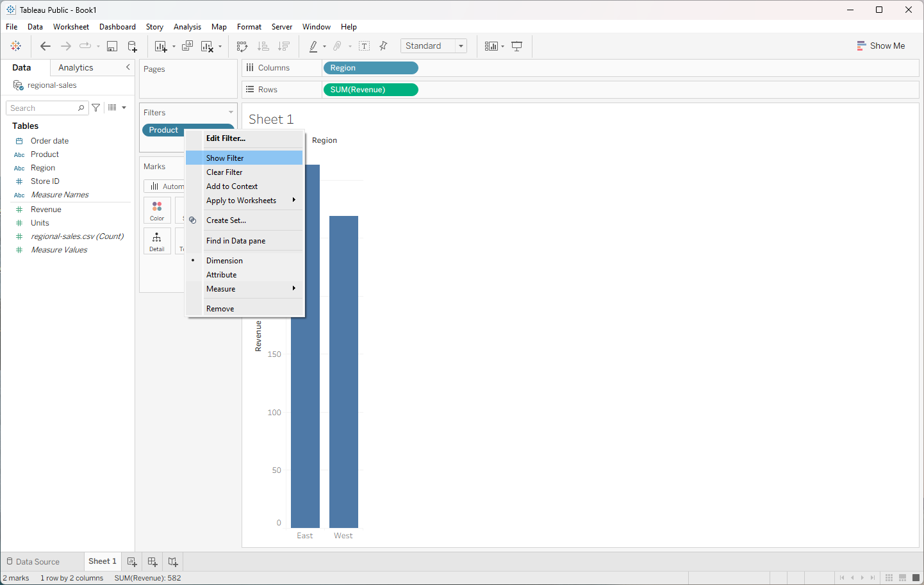
Task: Choose Attribute in the context menu
Action: click(x=244, y=275)
